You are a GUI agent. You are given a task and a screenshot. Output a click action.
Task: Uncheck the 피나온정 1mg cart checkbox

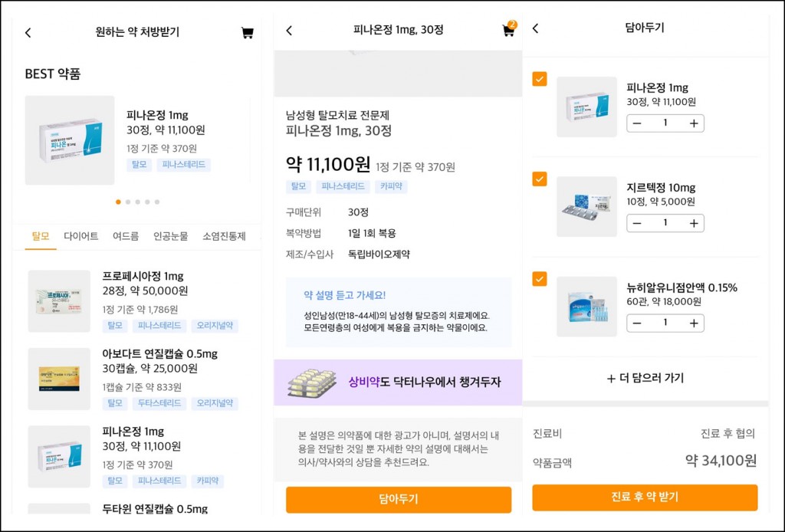coord(540,79)
